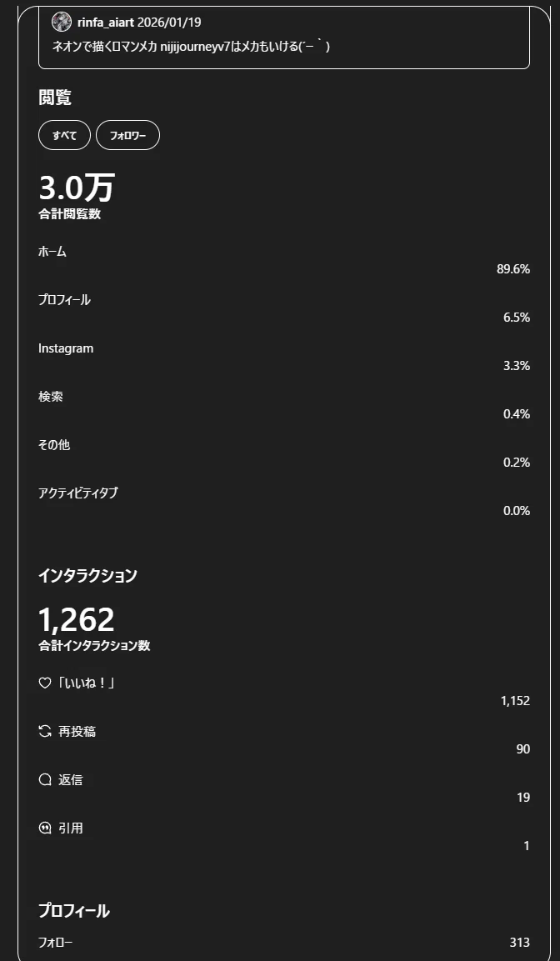Click the 1,152 likes count
Viewport: 560px width, 961px height.
click(515, 701)
